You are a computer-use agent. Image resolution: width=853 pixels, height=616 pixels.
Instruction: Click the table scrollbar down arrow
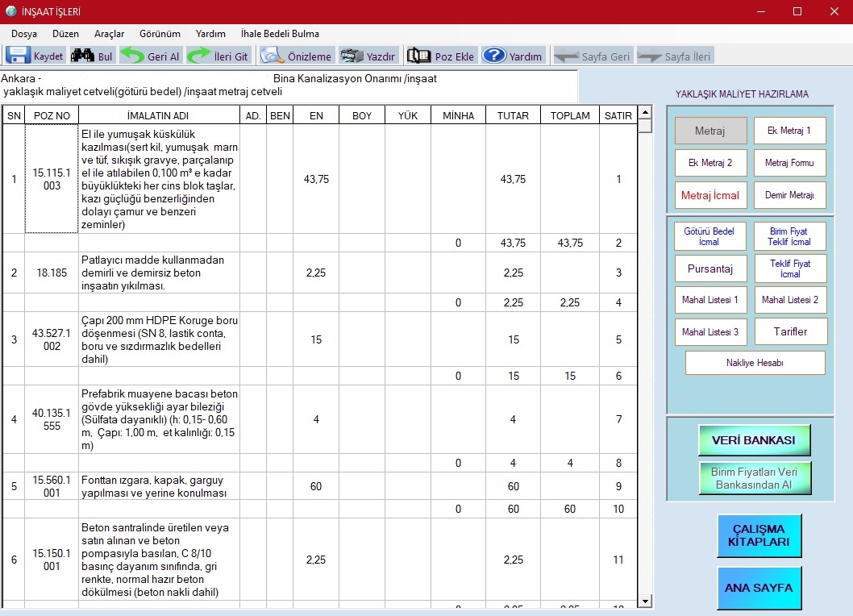(644, 601)
